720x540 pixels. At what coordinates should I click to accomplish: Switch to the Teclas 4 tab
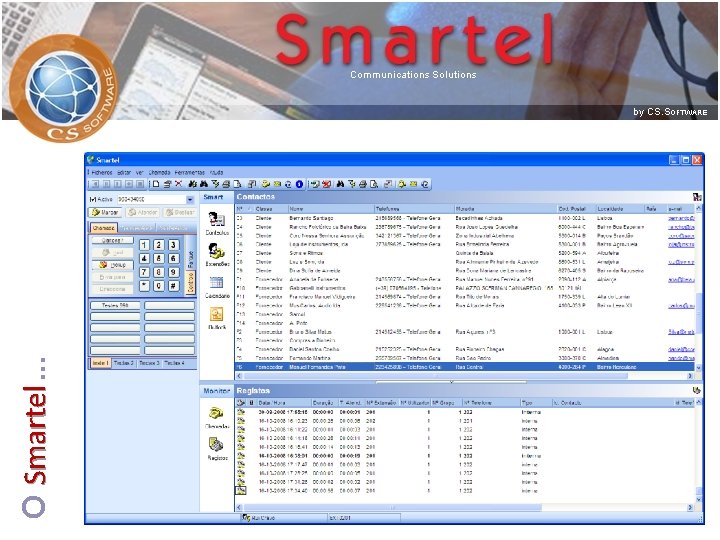point(174,363)
